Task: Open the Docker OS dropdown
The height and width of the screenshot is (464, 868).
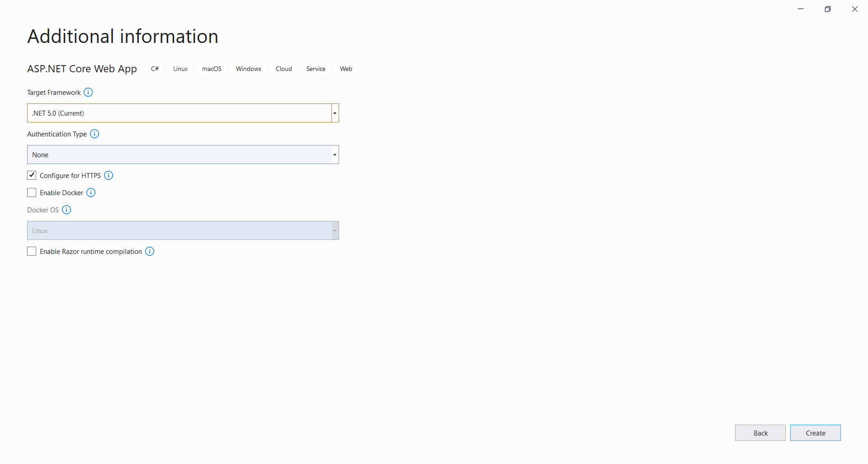Action: pos(335,230)
